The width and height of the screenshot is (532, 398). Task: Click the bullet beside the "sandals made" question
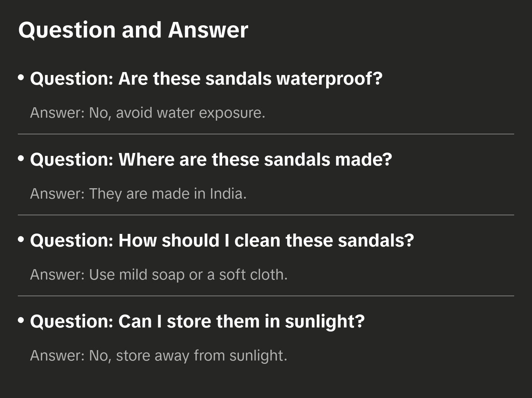pos(21,159)
